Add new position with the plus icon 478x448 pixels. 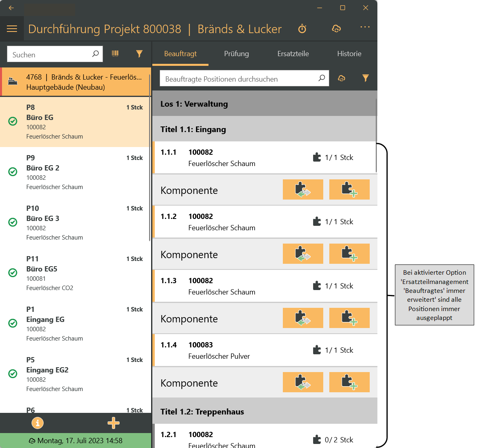(x=114, y=423)
